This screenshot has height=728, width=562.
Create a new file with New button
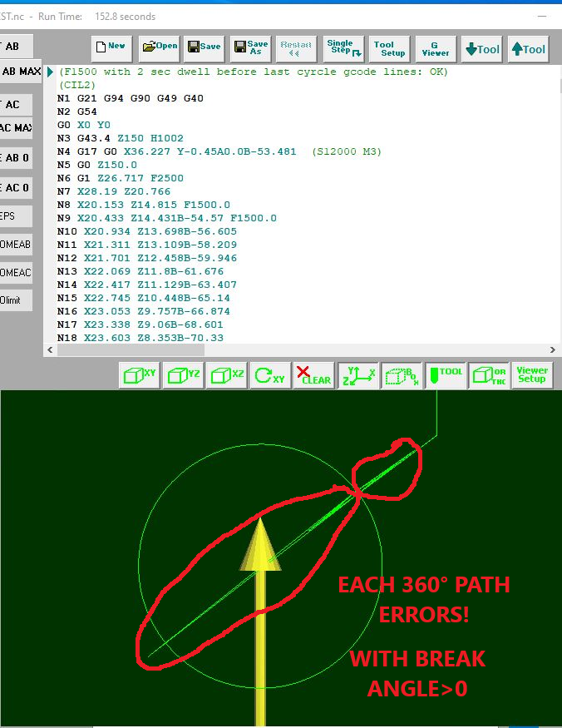pyautogui.click(x=112, y=48)
